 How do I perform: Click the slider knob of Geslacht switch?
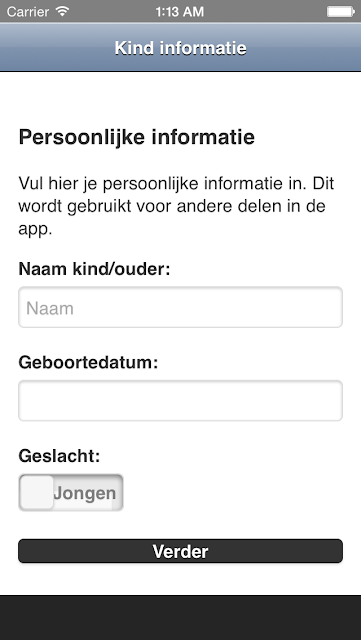[37, 492]
